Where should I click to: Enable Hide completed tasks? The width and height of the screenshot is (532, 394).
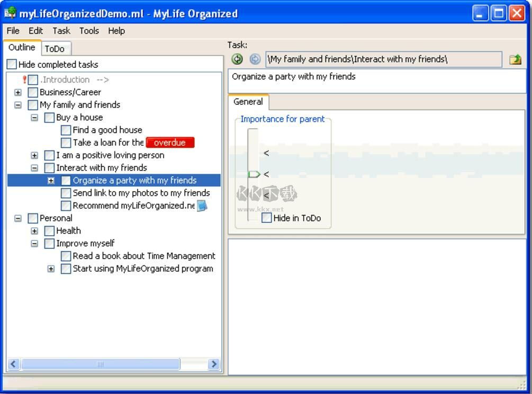coord(11,64)
